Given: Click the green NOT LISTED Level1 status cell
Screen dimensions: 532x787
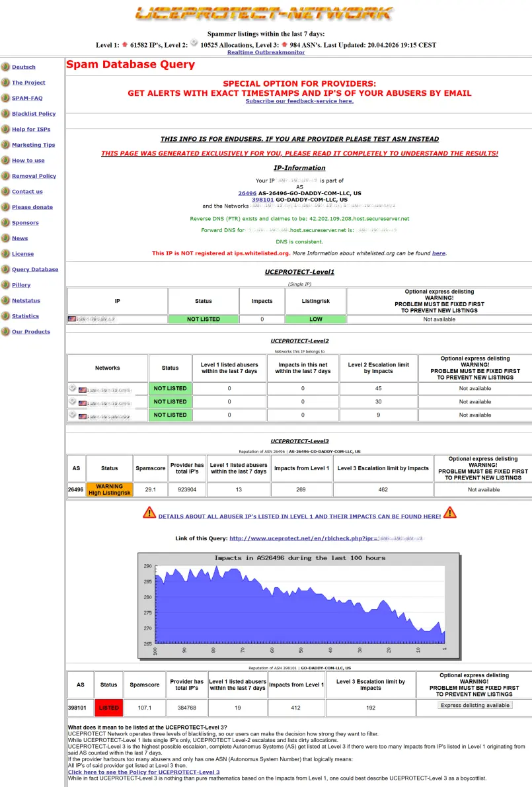Looking at the screenshot, I should point(203,319).
